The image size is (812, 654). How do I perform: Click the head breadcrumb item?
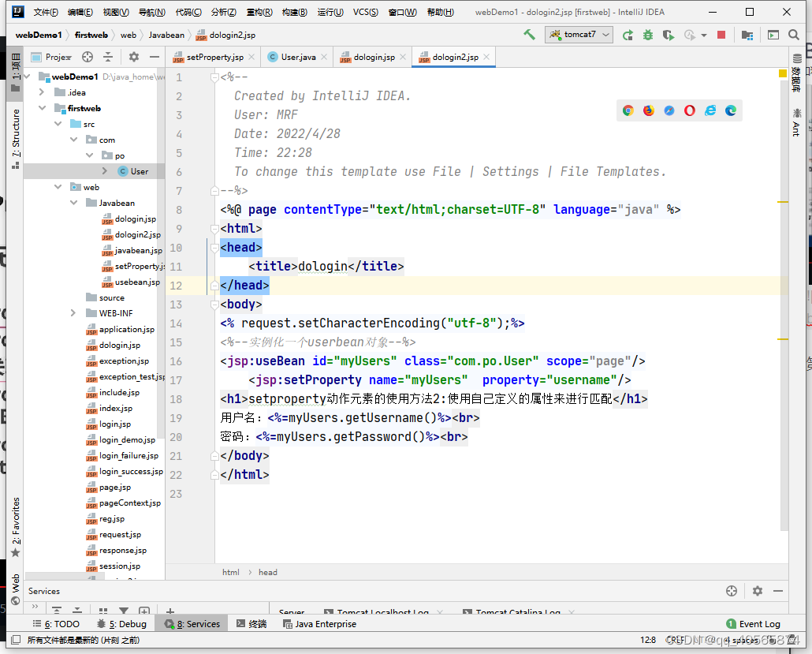(x=268, y=572)
